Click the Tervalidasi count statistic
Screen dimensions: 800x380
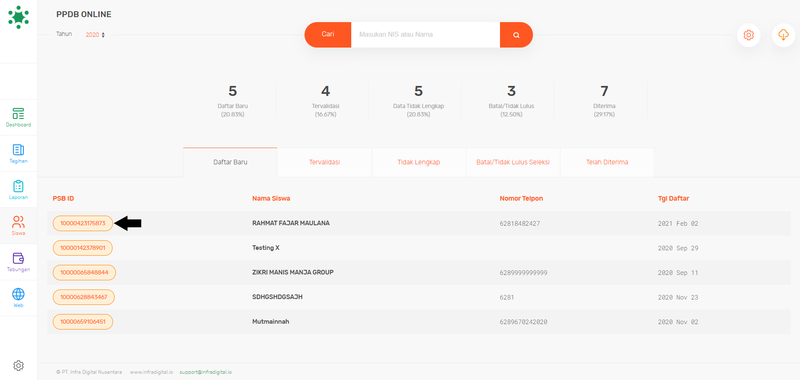click(x=326, y=101)
